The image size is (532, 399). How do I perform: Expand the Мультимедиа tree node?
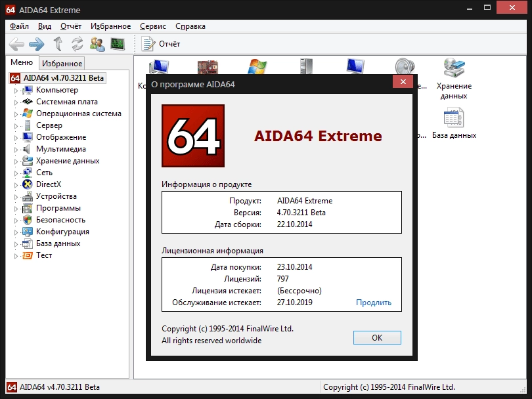(x=16, y=150)
